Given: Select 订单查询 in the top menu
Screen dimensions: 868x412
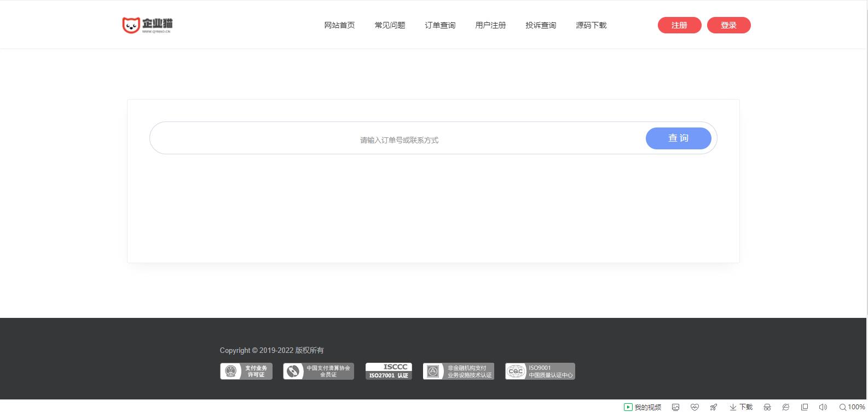Looking at the screenshot, I should pos(440,25).
